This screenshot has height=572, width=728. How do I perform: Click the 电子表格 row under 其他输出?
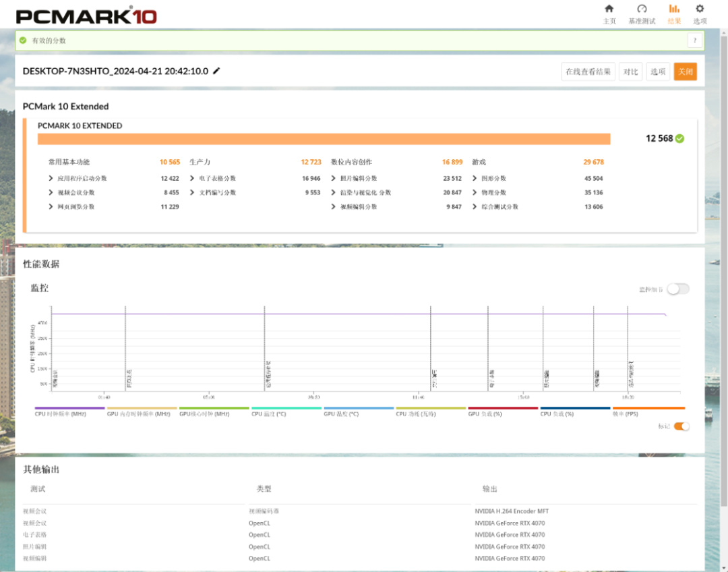(x=360, y=535)
